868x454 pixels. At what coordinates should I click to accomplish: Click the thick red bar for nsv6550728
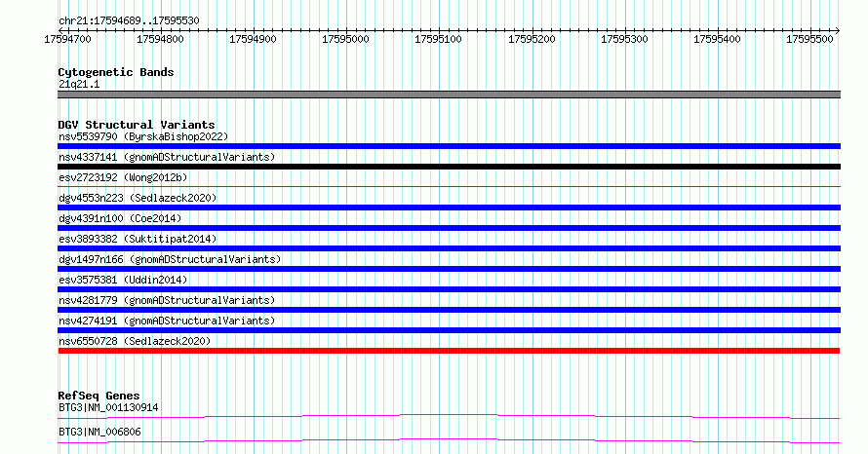tap(449, 351)
